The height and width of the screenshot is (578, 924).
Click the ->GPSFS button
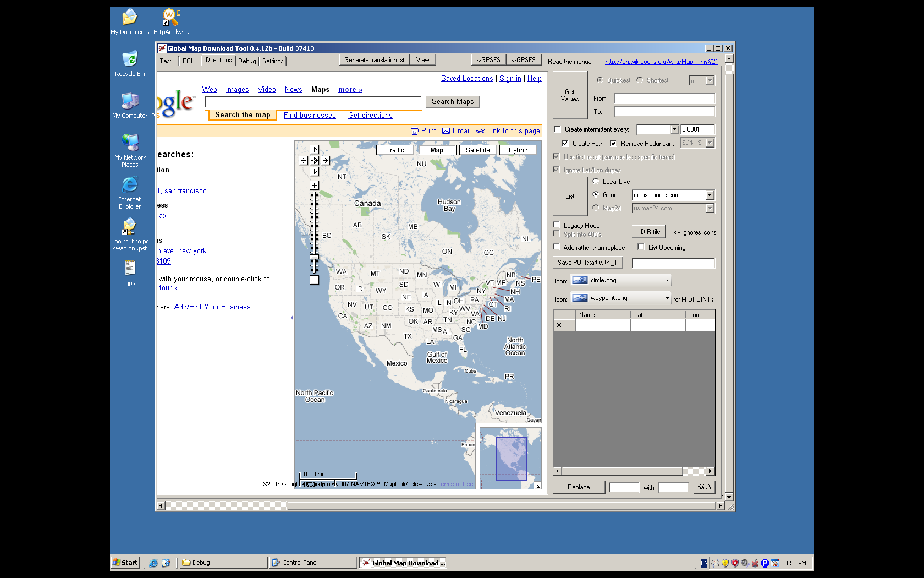coord(488,60)
